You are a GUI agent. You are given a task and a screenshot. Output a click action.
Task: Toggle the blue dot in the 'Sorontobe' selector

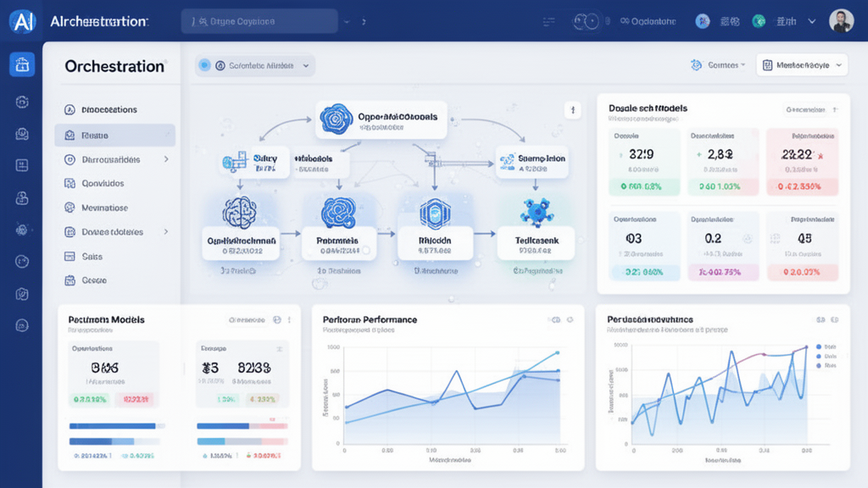[x=204, y=65]
